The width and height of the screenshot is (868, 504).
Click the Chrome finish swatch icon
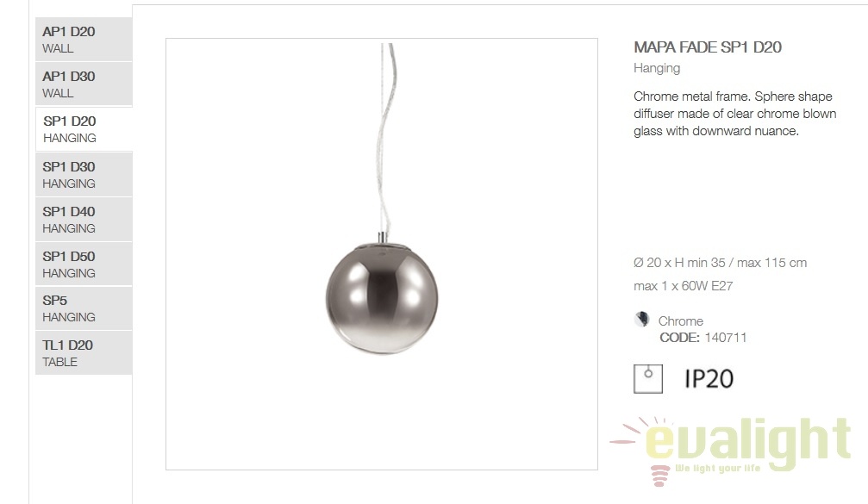tap(641, 320)
